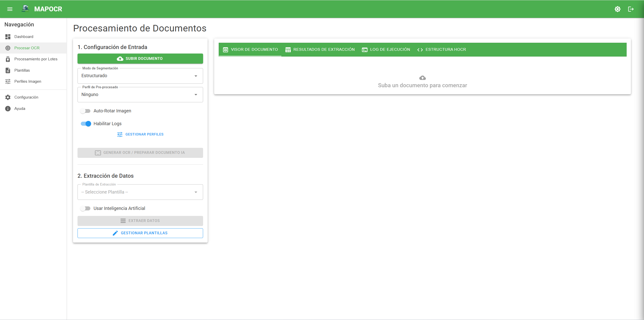The image size is (644, 320).
Task: Click the Subir Documento button
Action: 140,59
